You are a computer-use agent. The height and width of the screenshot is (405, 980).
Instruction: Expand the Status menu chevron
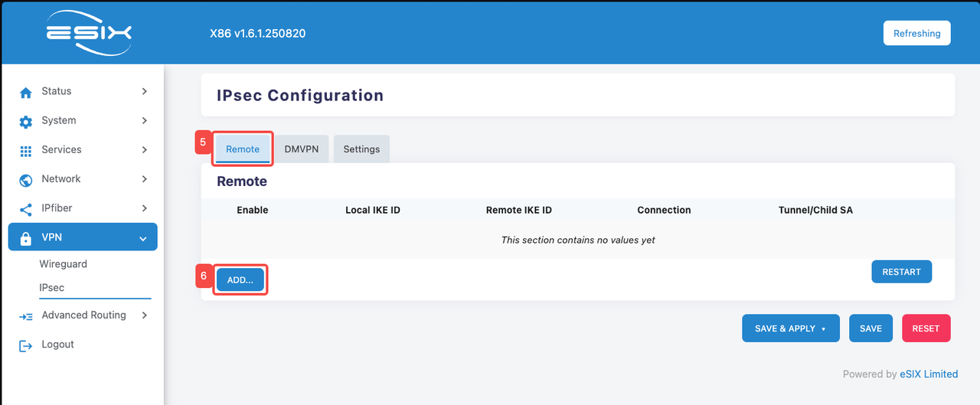[145, 91]
